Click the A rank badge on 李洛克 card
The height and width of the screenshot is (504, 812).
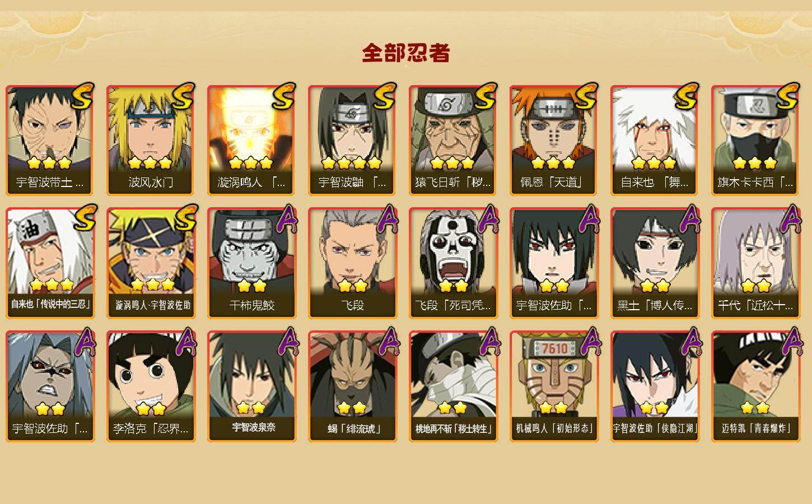[x=185, y=342]
